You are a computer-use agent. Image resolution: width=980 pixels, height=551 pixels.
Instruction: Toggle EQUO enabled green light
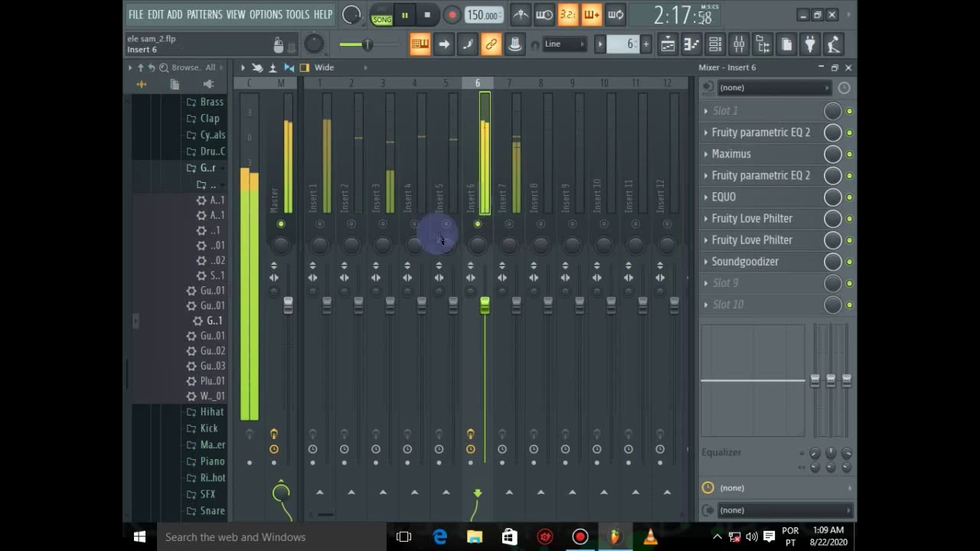(849, 197)
